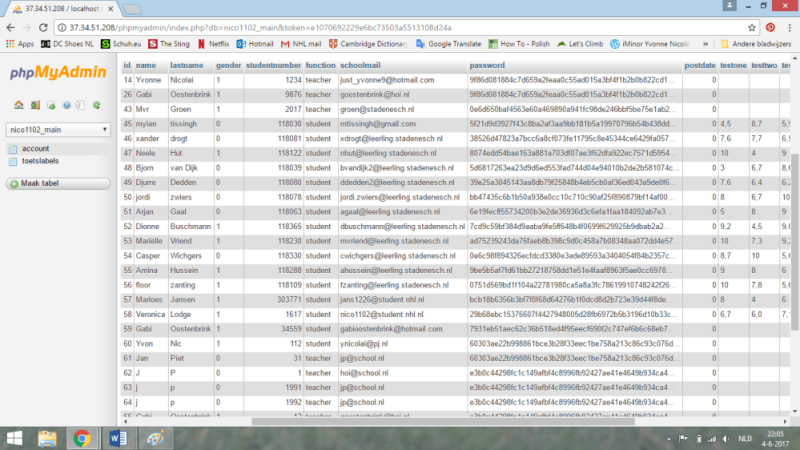This screenshot has width=800, height=450.
Task: Open File Explorer from the taskbar
Action: pyautogui.click(x=47, y=438)
